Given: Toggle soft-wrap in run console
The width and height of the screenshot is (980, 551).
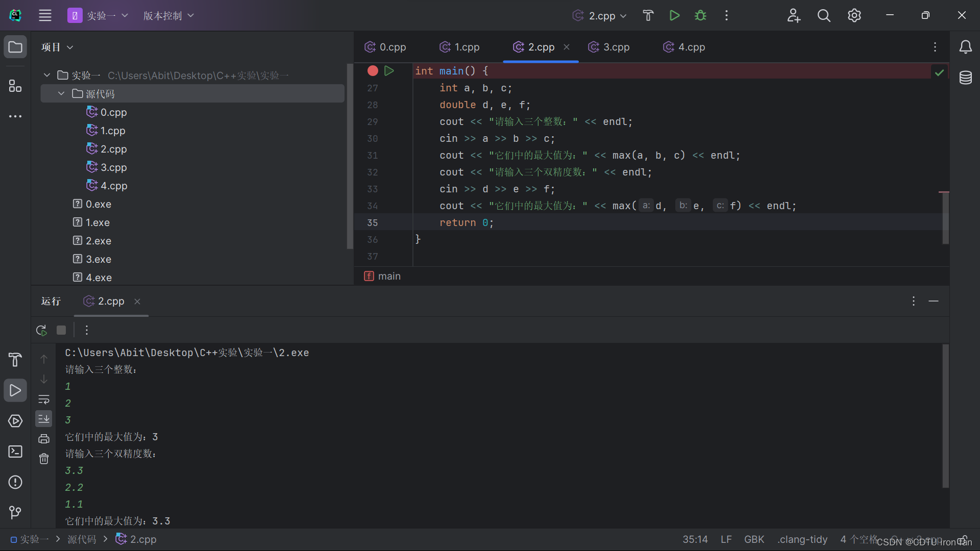Looking at the screenshot, I should [x=44, y=399].
